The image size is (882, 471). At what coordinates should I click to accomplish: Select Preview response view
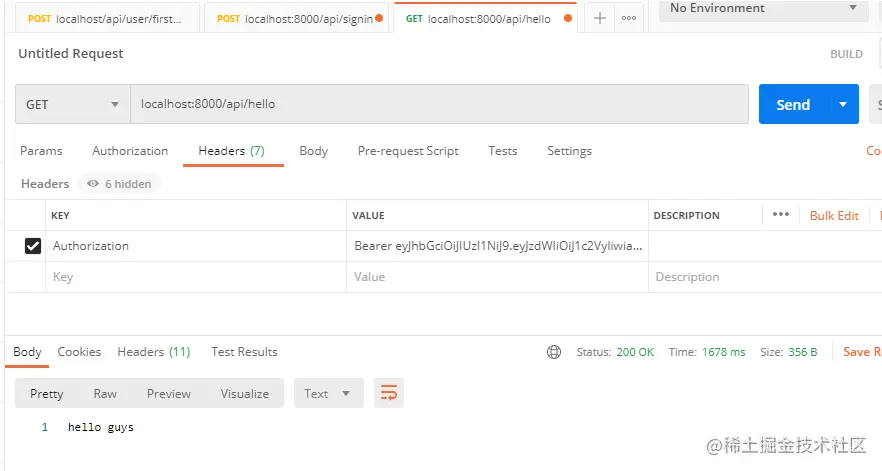click(169, 393)
